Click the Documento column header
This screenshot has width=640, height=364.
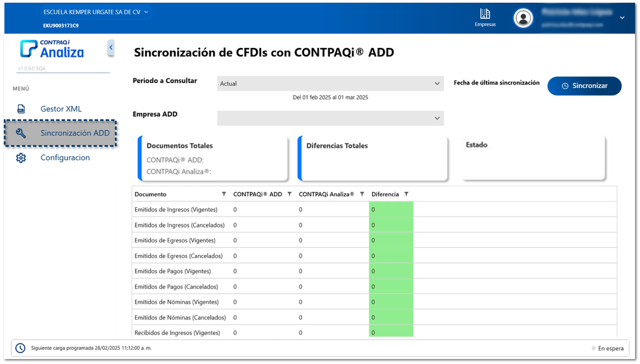(151, 195)
